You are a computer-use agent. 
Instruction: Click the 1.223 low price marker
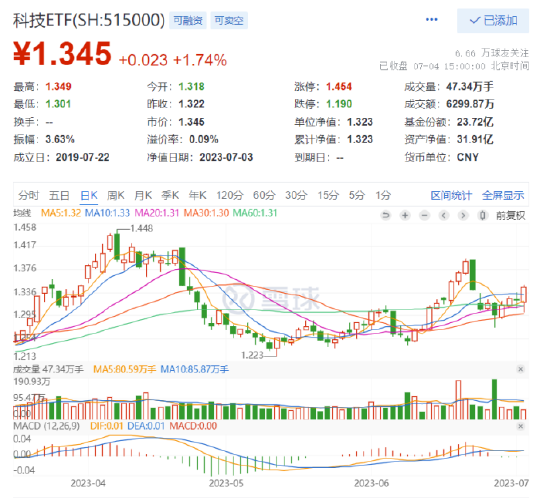tap(252, 355)
